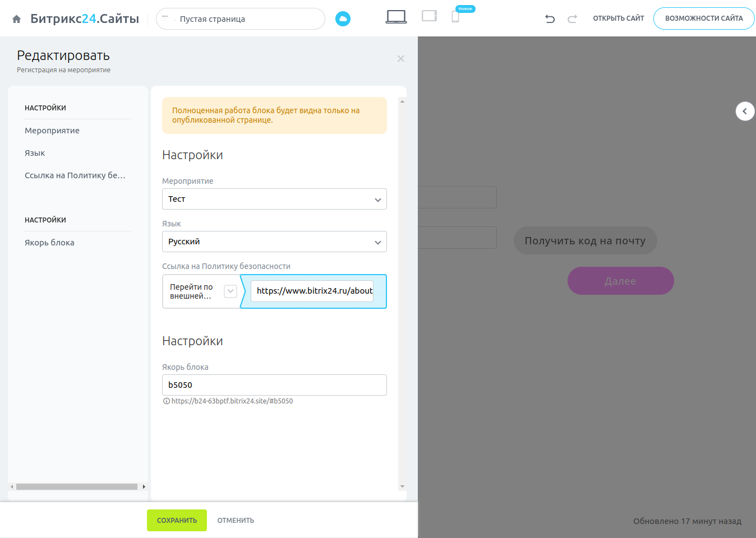Close the Редактировать panel
Image resolution: width=756 pixels, height=538 pixels.
[400, 59]
